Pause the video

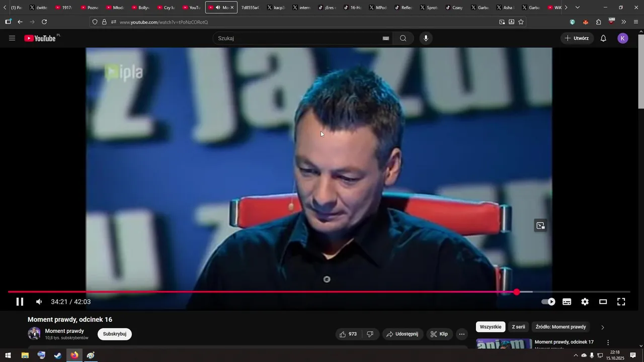pyautogui.click(x=20, y=302)
